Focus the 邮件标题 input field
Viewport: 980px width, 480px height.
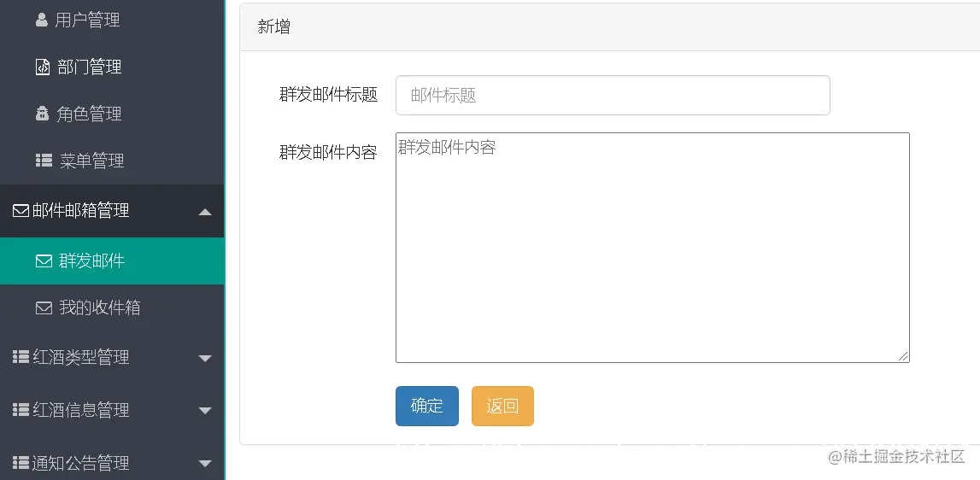pyautogui.click(x=613, y=95)
